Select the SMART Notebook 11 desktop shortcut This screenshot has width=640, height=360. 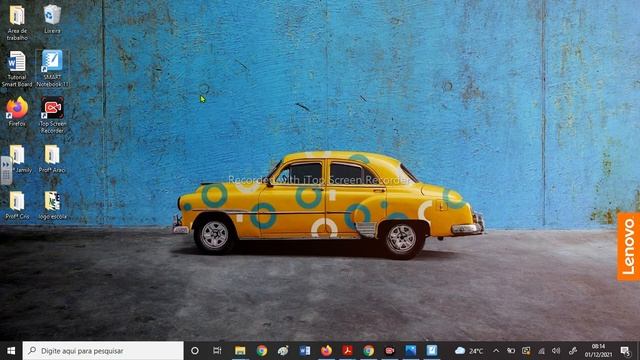(x=52, y=69)
